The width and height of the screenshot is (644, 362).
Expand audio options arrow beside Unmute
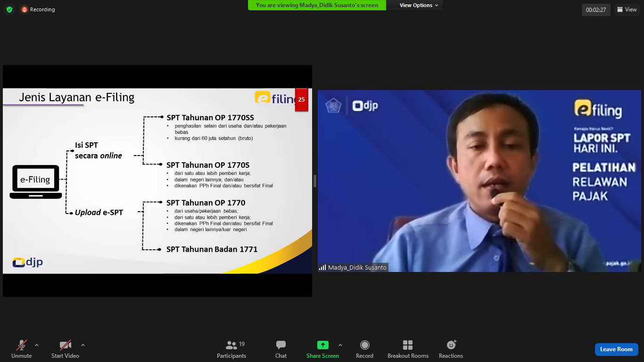pyautogui.click(x=37, y=345)
